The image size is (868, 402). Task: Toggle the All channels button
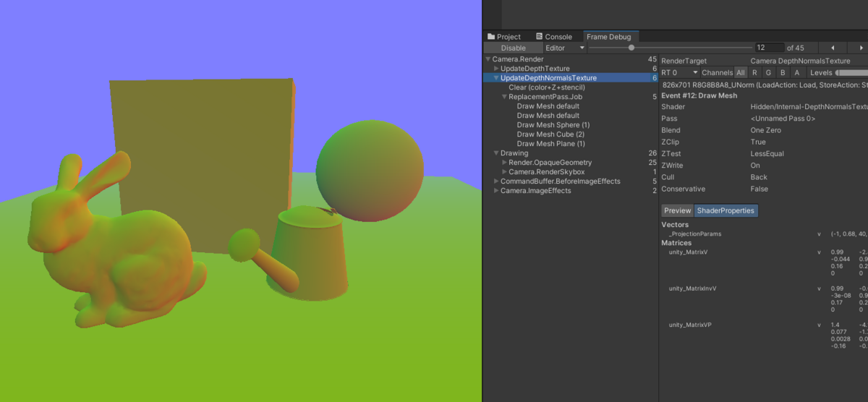740,72
